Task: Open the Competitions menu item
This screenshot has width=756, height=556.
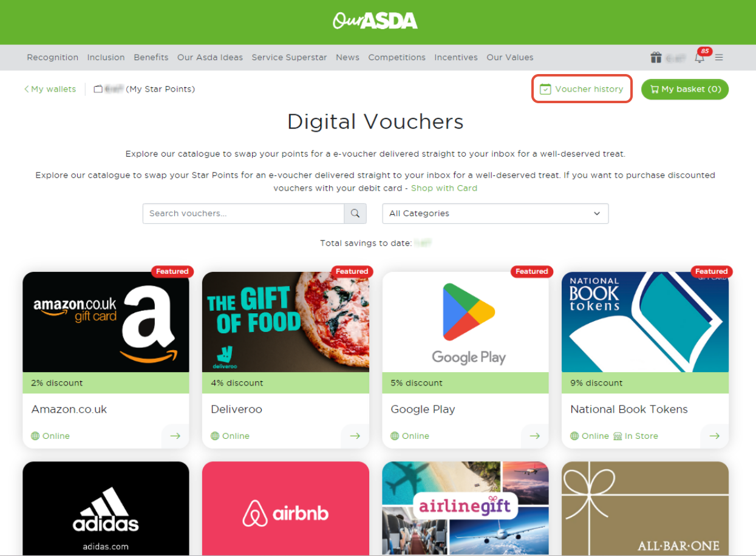Action: coord(397,58)
